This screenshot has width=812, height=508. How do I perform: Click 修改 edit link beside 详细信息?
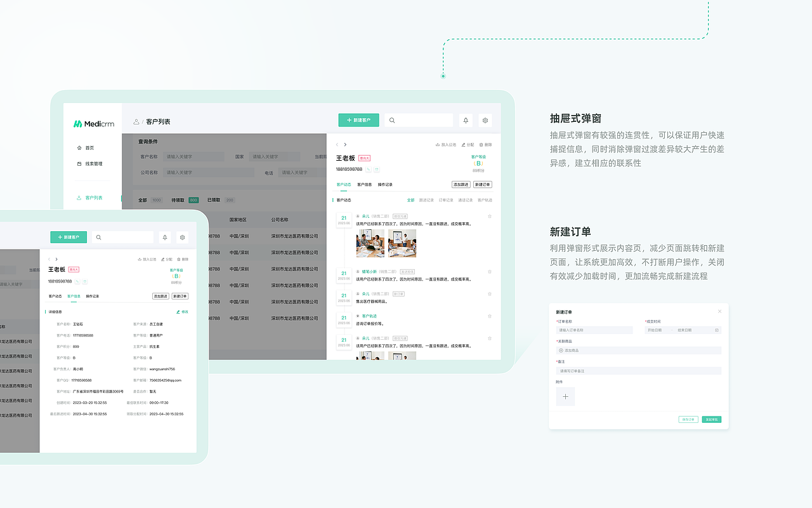click(x=182, y=312)
